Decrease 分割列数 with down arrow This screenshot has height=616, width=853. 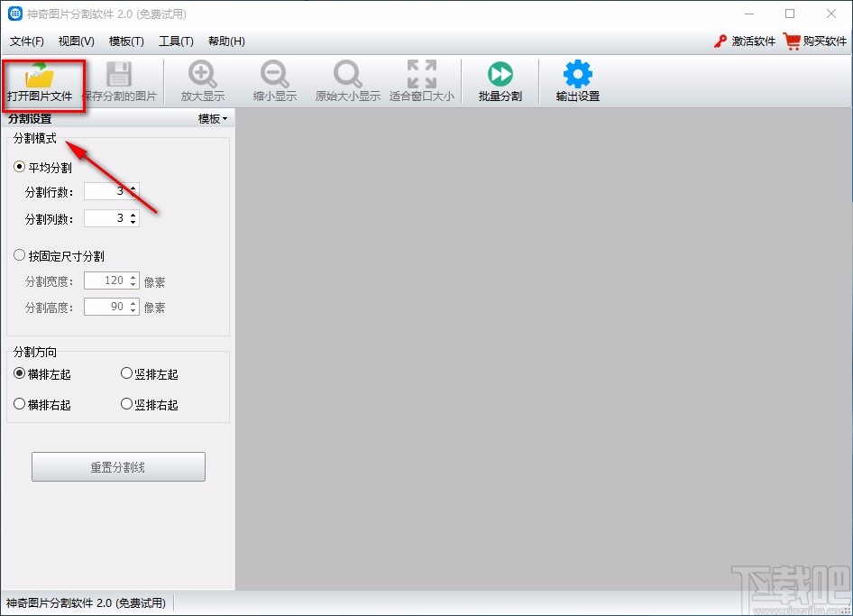tap(133, 222)
